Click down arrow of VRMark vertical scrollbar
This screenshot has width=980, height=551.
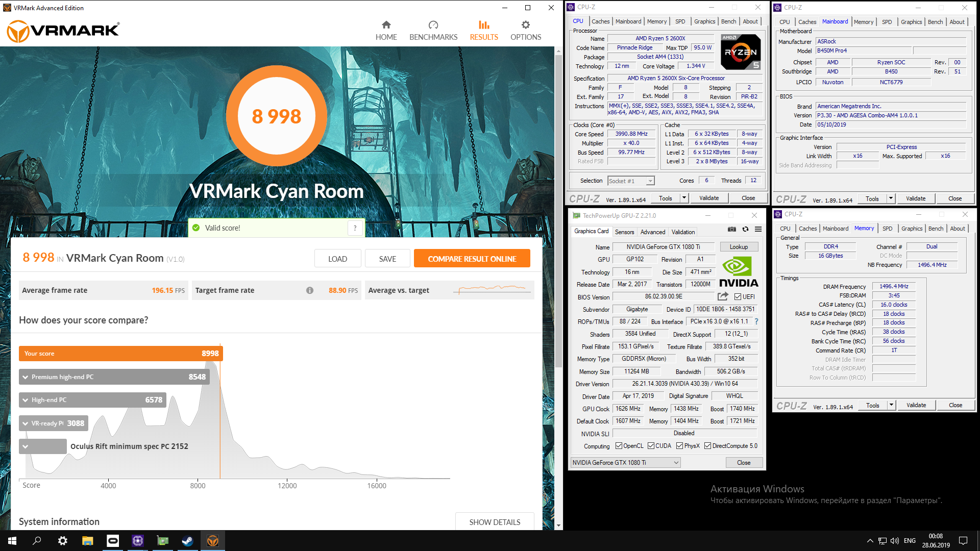[558, 525]
